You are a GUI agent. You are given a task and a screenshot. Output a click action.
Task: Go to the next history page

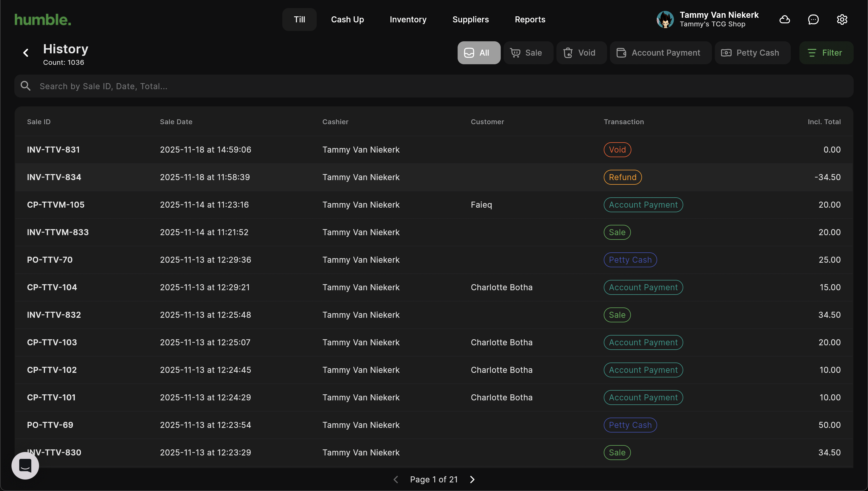[x=472, y=480]
